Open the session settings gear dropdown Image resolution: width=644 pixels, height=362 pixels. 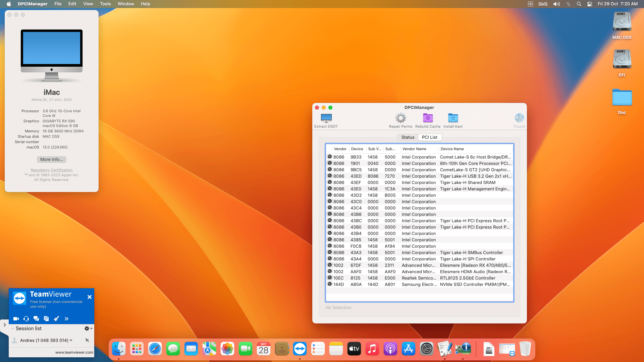point(88,328)
